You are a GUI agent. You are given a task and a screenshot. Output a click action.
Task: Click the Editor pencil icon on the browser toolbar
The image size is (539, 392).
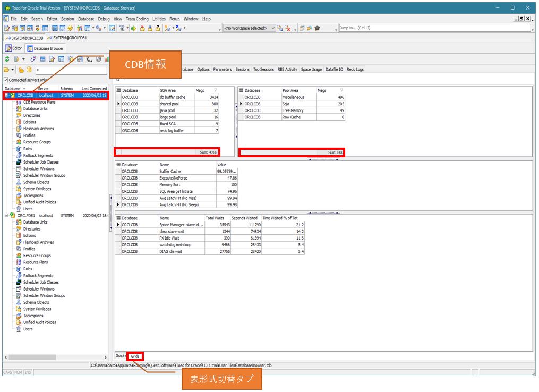click(x=52, y=59)
